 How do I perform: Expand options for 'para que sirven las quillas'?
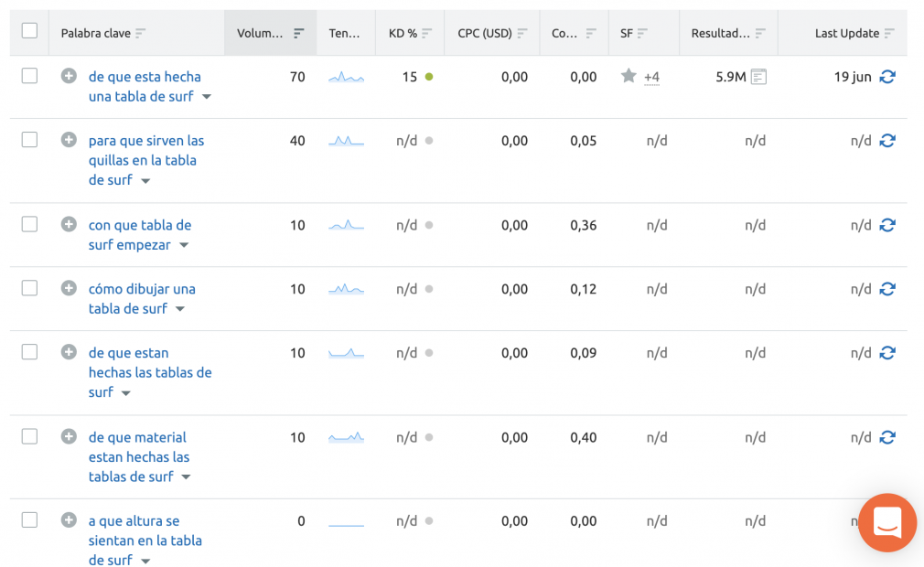pyautogui.click(x=145, y=181)
